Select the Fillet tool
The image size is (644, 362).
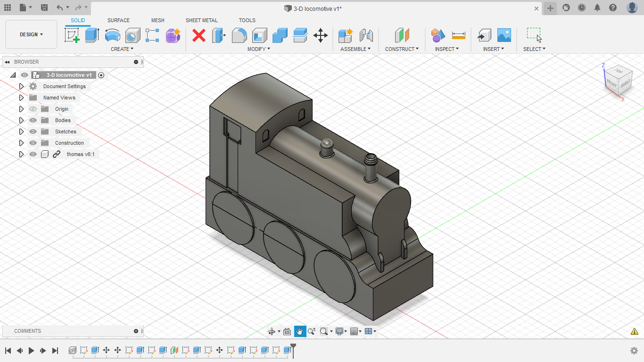coord(239,35)
